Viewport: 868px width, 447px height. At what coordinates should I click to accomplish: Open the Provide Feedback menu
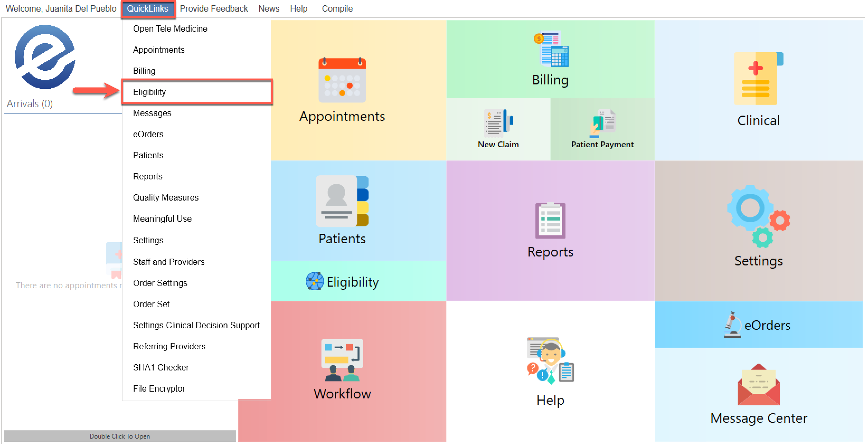[214, 9]
